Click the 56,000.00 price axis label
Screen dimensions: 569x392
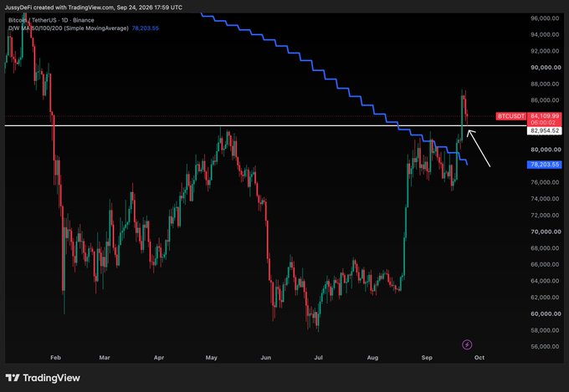coord(545,347)
